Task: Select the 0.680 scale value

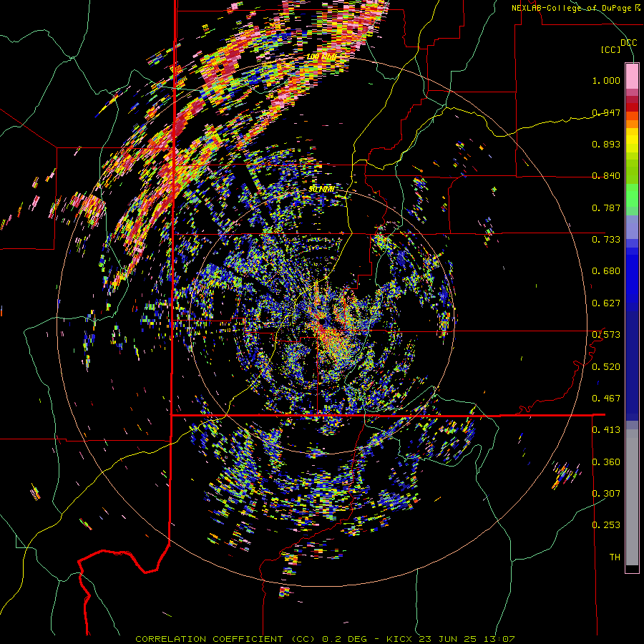Action: [x=606, y=270]
